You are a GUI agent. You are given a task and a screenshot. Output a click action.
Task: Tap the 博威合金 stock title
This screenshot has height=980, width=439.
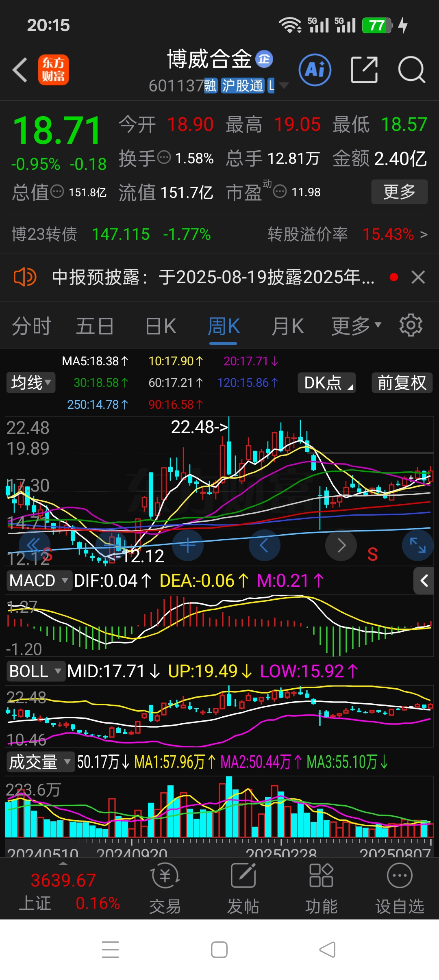(x=210, y=59)
